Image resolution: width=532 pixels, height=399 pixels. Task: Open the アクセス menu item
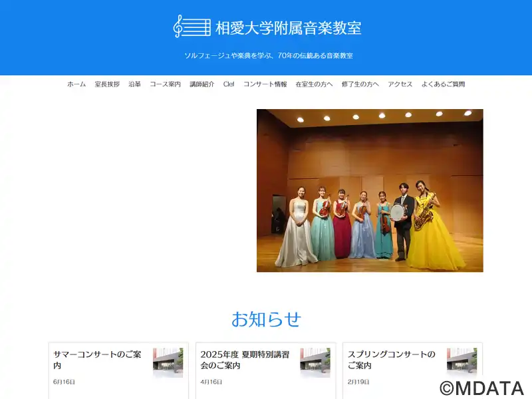pos(400,84)
